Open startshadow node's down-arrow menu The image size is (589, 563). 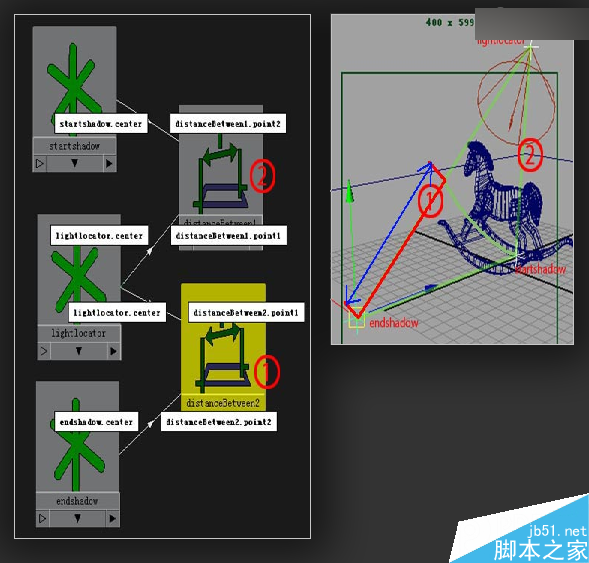[75, 163]
